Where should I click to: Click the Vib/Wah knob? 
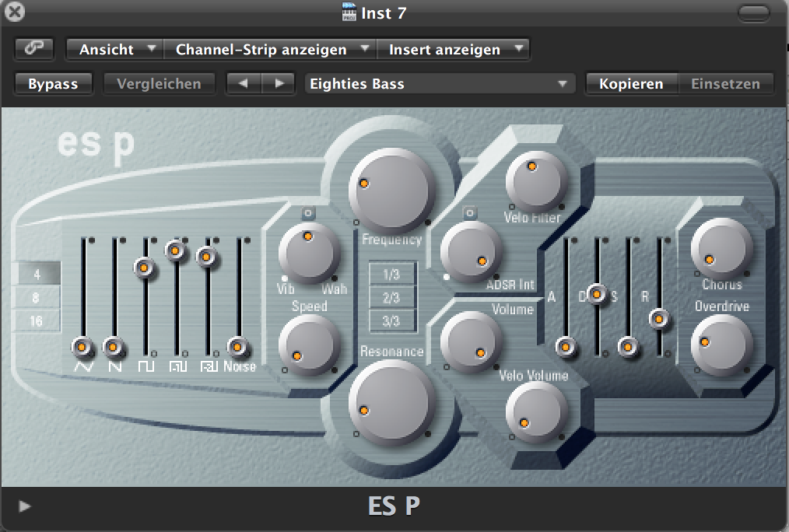309,253
